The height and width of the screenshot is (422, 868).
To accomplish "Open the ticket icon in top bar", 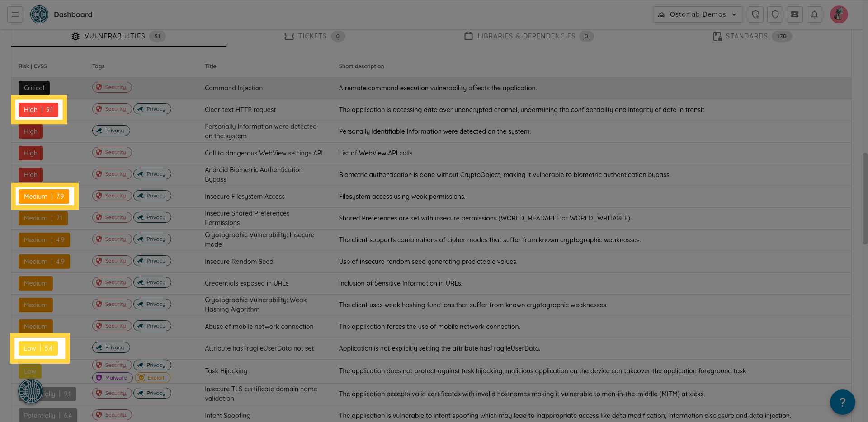I will 794,14.
